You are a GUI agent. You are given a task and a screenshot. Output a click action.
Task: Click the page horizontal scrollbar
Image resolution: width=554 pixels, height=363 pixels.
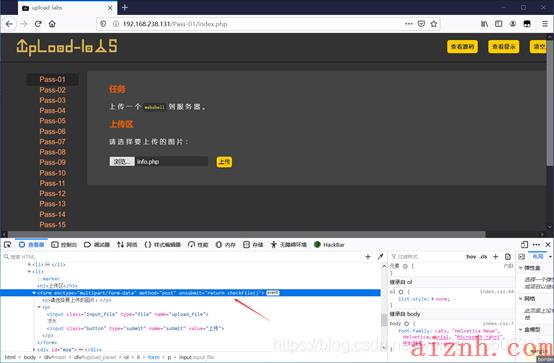pos(247,234)
